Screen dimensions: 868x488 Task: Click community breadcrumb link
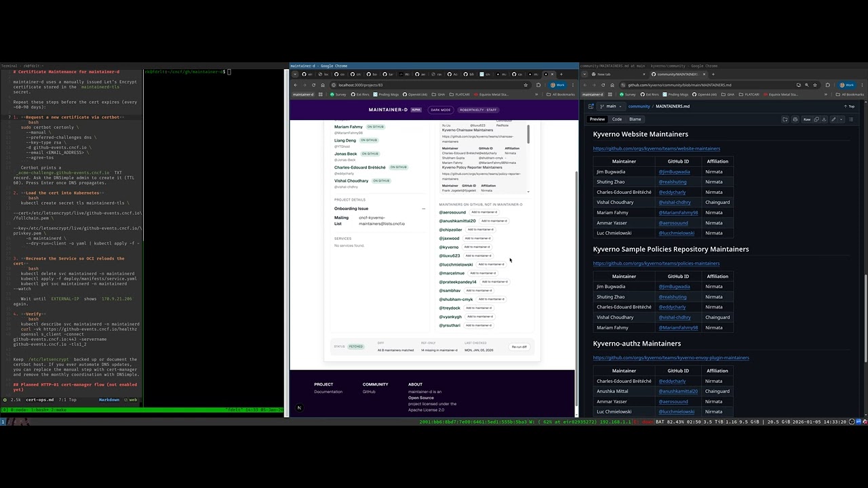(x=639, y=106)
